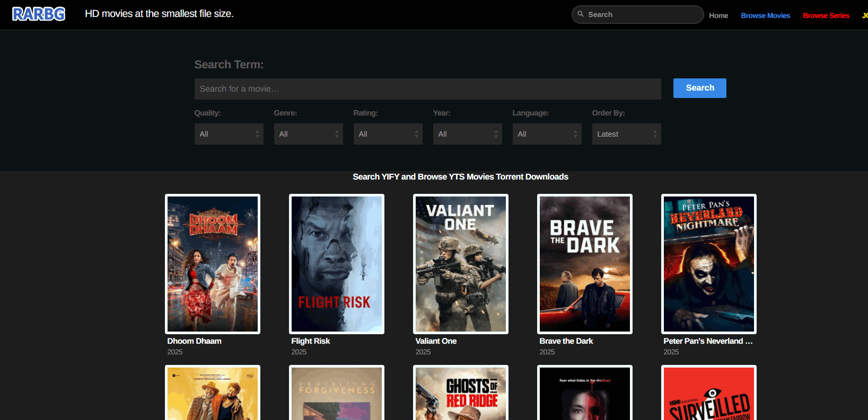Click the site tagline 'HD movies at the smallest file size.'
This screenshot has height=420, width=868.
pyautogui.click(x=159, y=14)
